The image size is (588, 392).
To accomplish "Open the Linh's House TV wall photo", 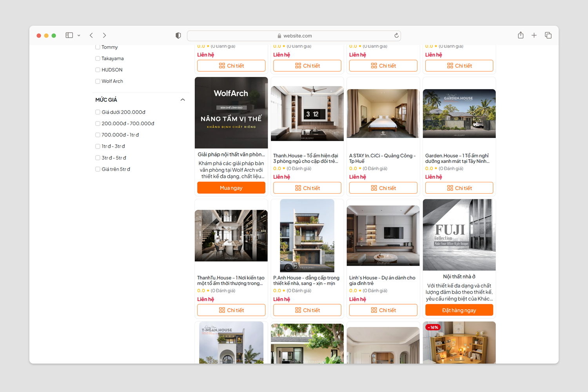I will 383,236.
